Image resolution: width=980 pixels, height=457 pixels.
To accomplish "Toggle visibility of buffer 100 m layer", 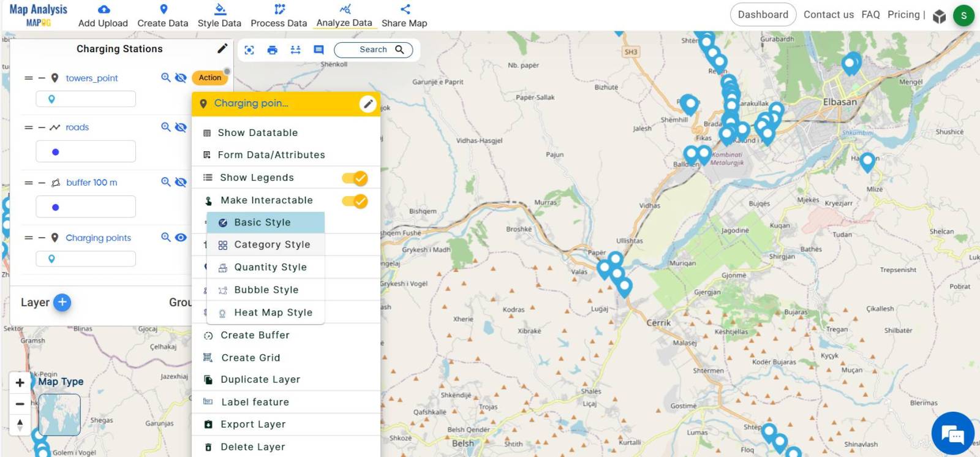I will [x=181, y=182].
